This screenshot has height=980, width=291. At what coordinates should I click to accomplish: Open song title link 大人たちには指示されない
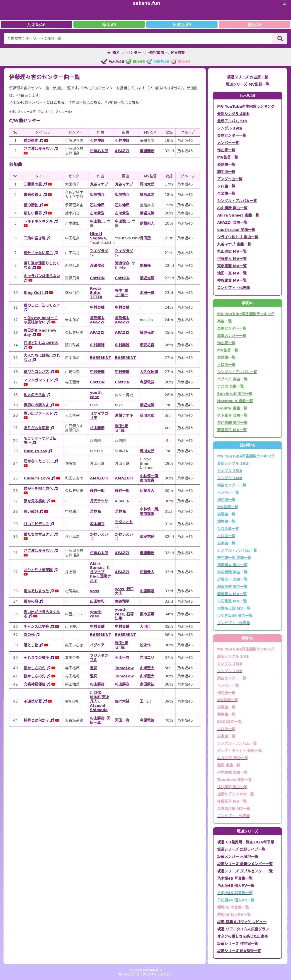[42, 358]
